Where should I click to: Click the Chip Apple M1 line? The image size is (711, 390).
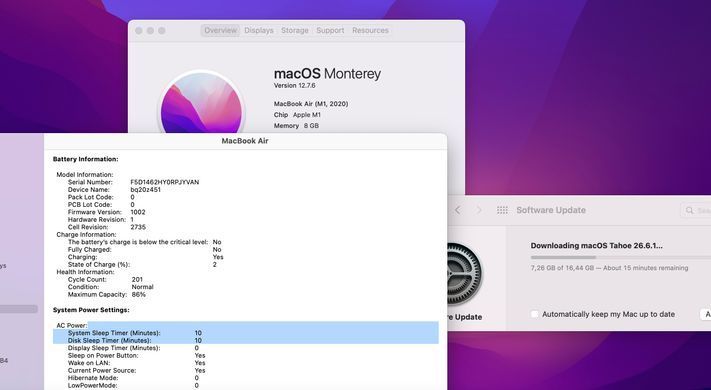coord(297,115)
